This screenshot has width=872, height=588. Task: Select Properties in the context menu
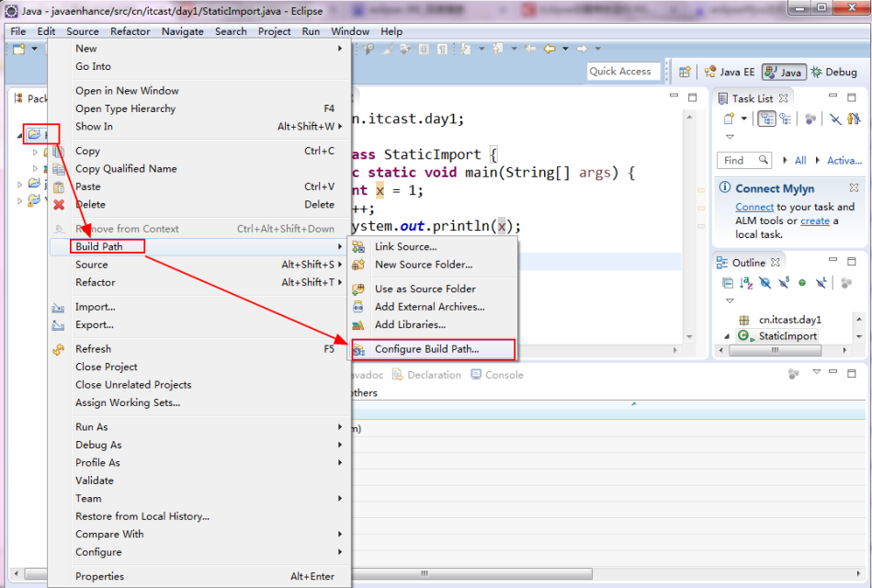point(198,576)
